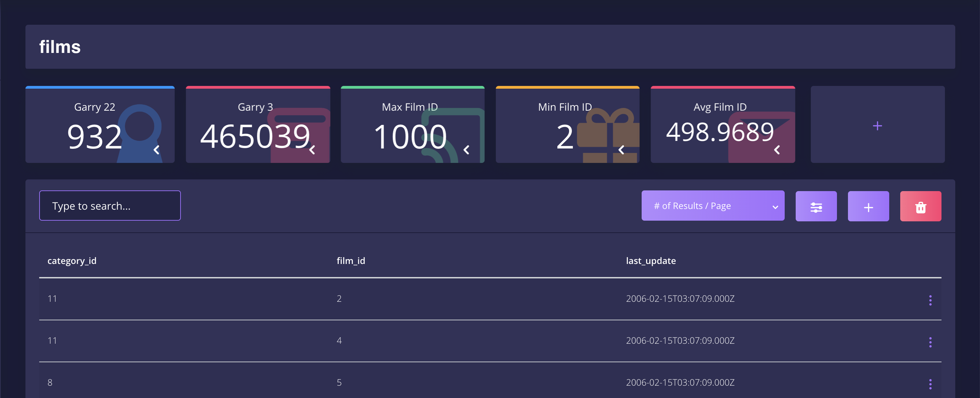Click the purple add row plus button
The image size is (980, 398).
coord(868,207)
